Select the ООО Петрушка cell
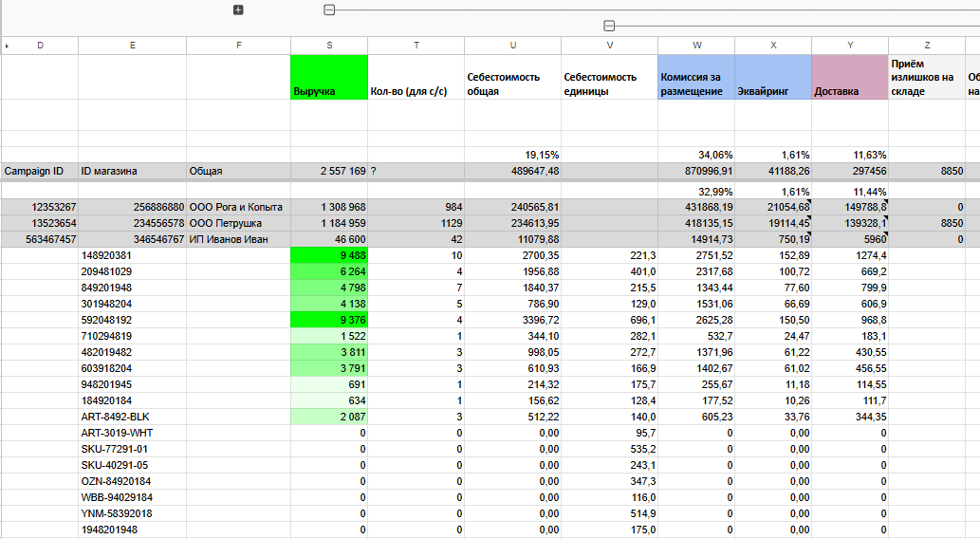 (x=239, y=223)
